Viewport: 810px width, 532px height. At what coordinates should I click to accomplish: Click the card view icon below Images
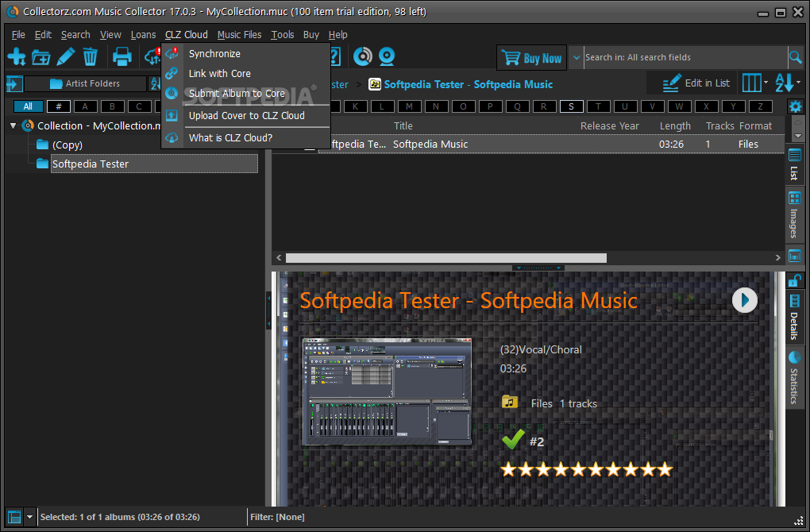coord(794,256)
